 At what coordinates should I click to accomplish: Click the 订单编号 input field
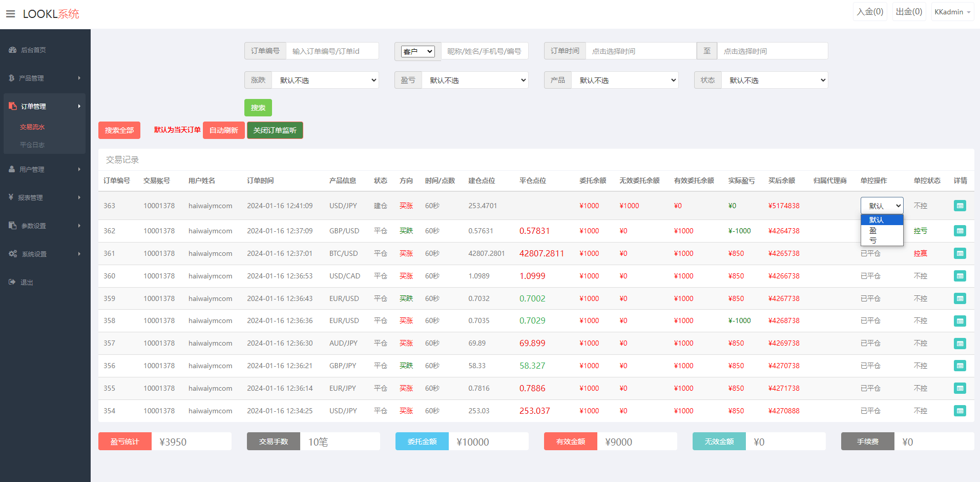(x=332, y=51)
